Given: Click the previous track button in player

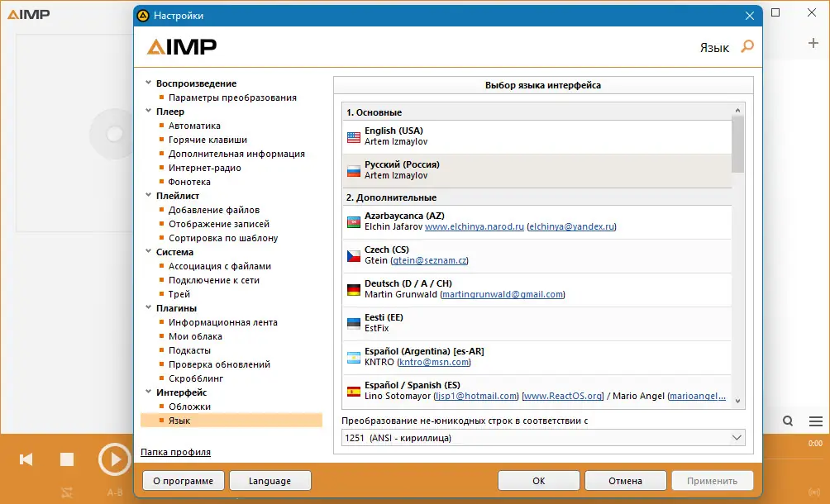Looking at the screenshot, I should (x=26, y=459).
